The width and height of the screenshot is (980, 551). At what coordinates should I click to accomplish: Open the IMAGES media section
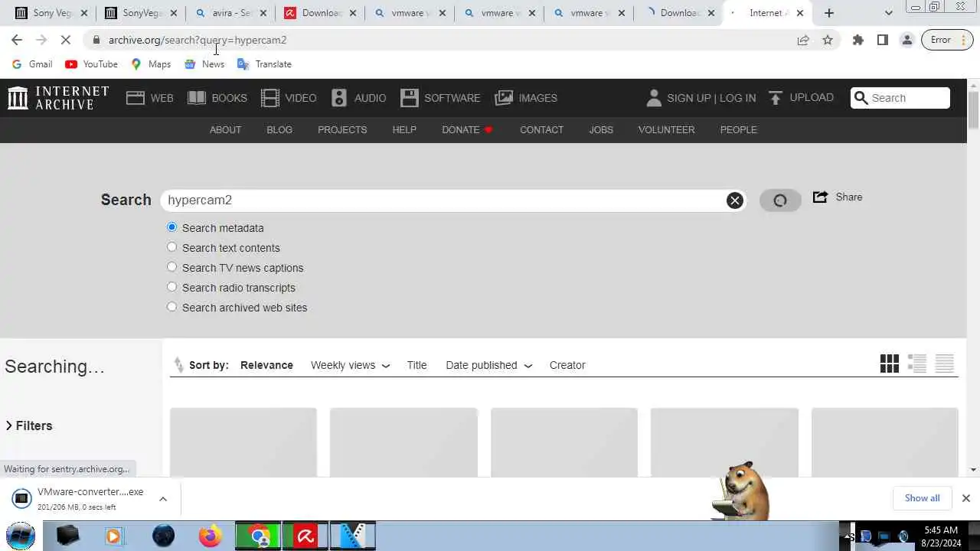[x=526, y=98]
